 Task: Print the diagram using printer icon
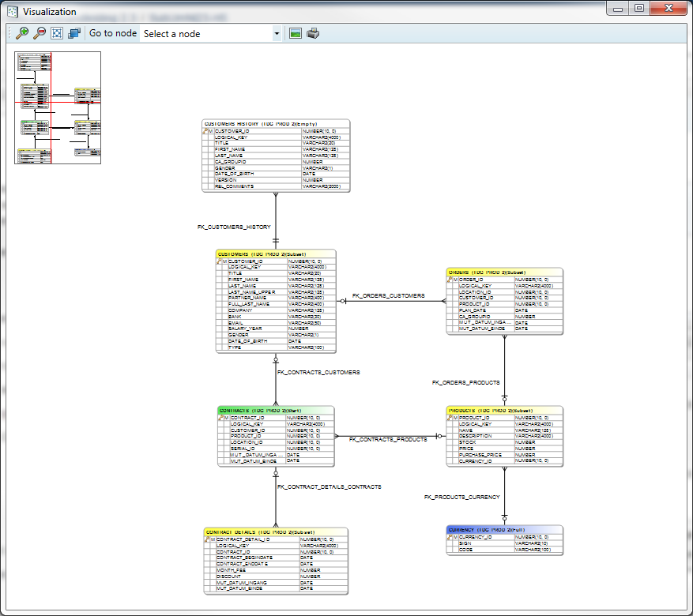313,33
